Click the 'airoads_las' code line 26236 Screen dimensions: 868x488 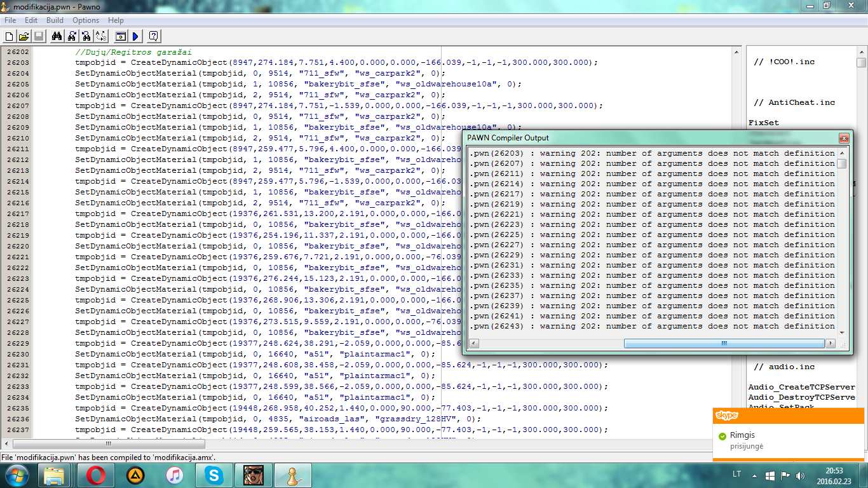(278, 419)
